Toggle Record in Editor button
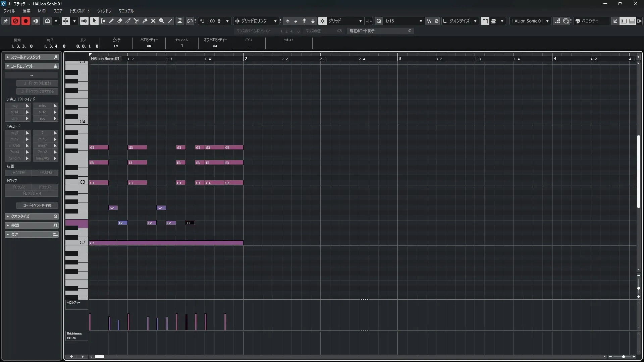 click(x=25, y=21)
